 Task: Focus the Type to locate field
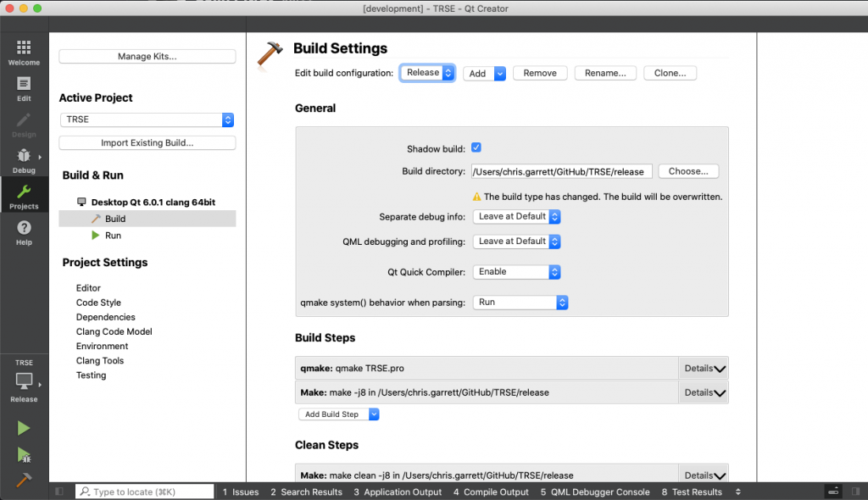(144, 492)
